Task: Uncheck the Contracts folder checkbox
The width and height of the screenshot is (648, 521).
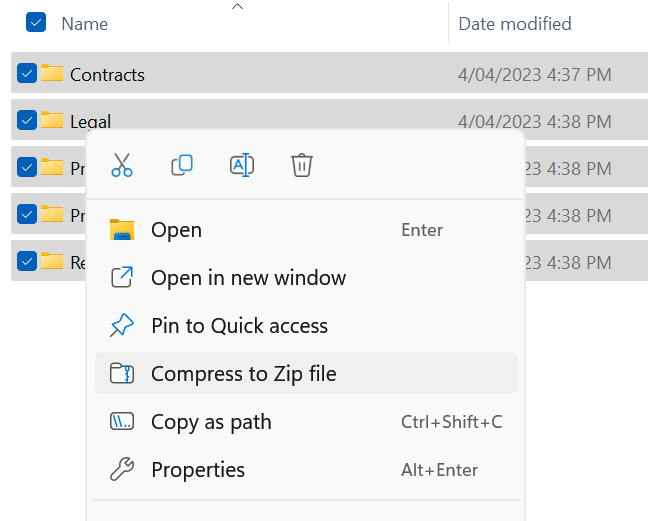Action: (x=27, y=74)
